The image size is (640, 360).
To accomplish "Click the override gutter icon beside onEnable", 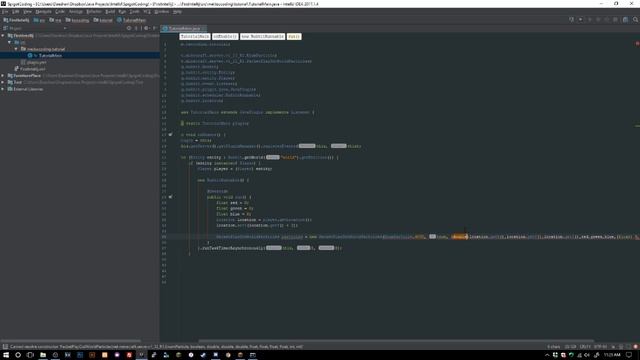I will pos(171,134).
